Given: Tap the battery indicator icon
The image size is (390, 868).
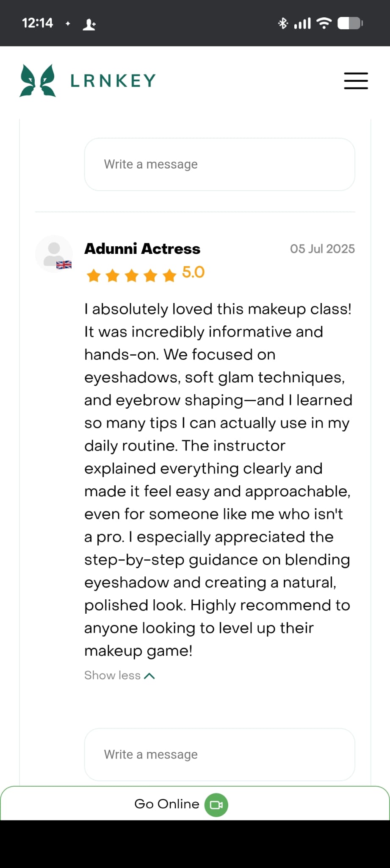Looking at the screenshot, I should [x=350, y=23].
